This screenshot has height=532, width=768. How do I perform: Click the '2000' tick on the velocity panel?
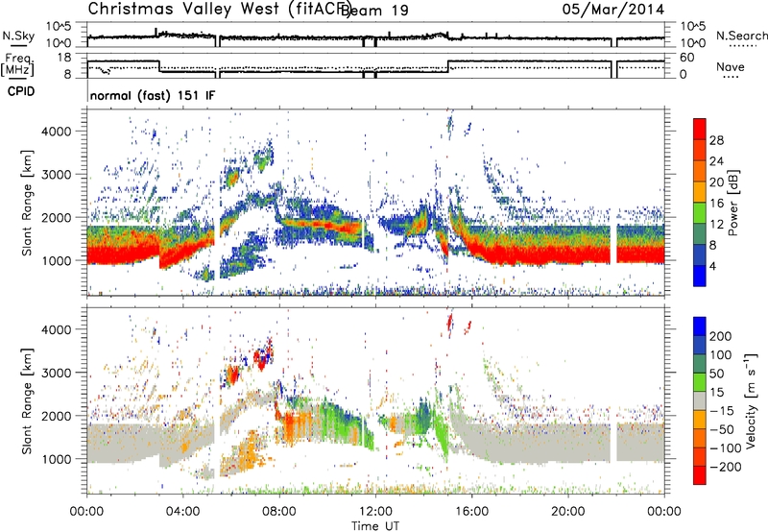[x=57, y=416]
